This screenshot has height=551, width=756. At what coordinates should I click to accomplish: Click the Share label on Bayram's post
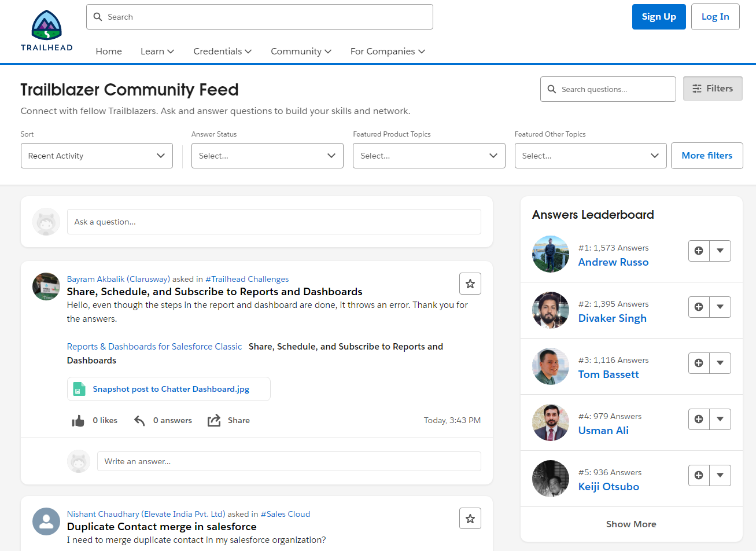click(x=239, y=420)
